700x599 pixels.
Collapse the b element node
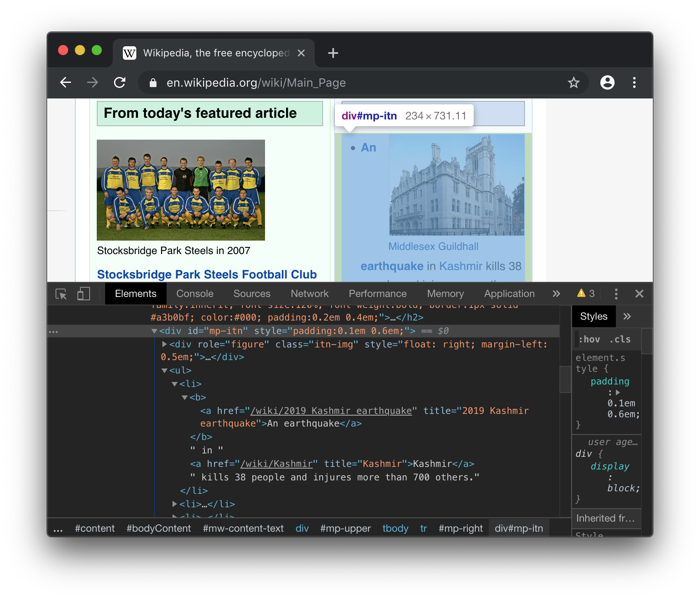click(x=185, y=398)
